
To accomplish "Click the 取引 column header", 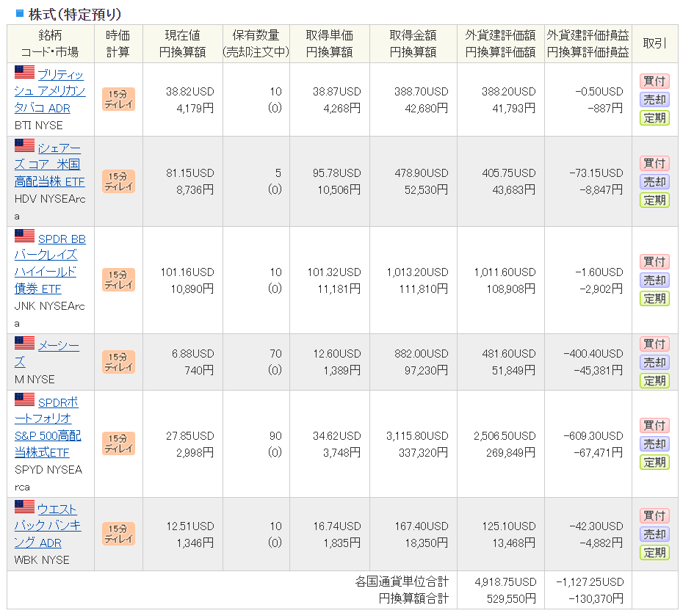I will 654,43.
